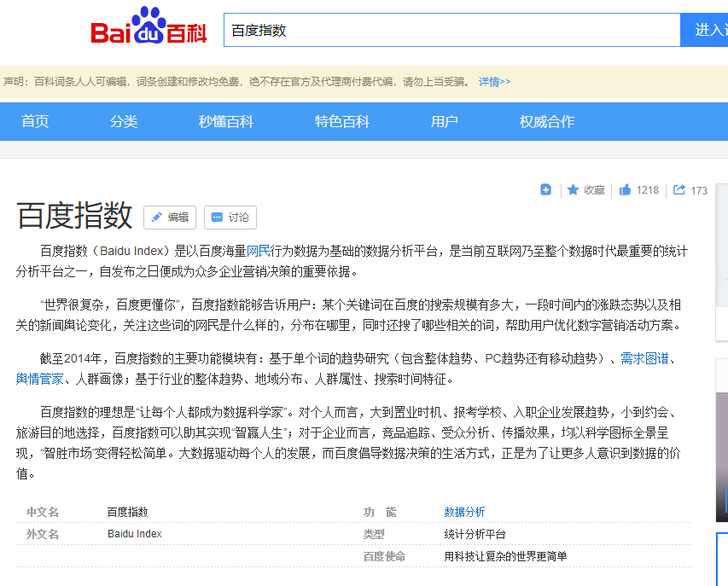The width and height of the screenshot is (728, 586).
Task: Click the 百度指数 article title heading
Action: (74, 216)
